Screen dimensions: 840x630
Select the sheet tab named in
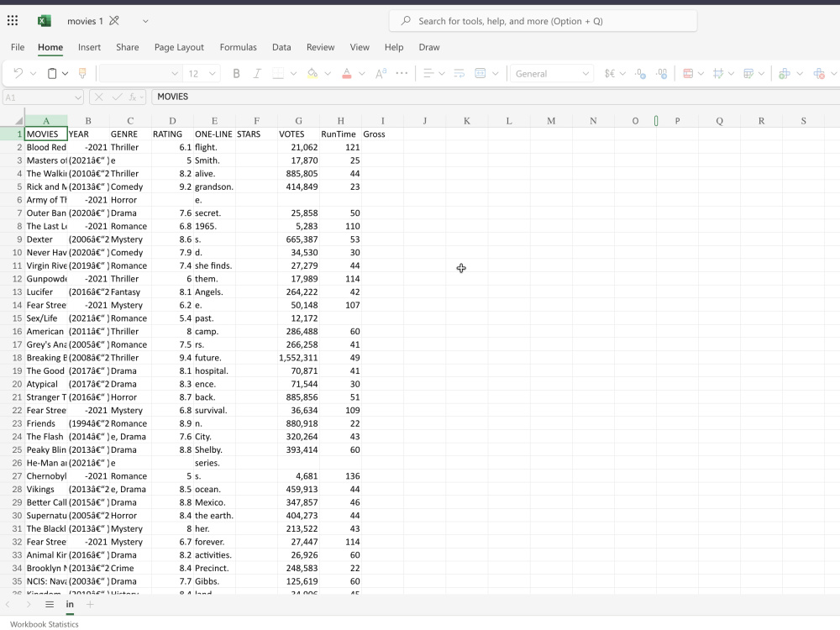click(70, 604)
